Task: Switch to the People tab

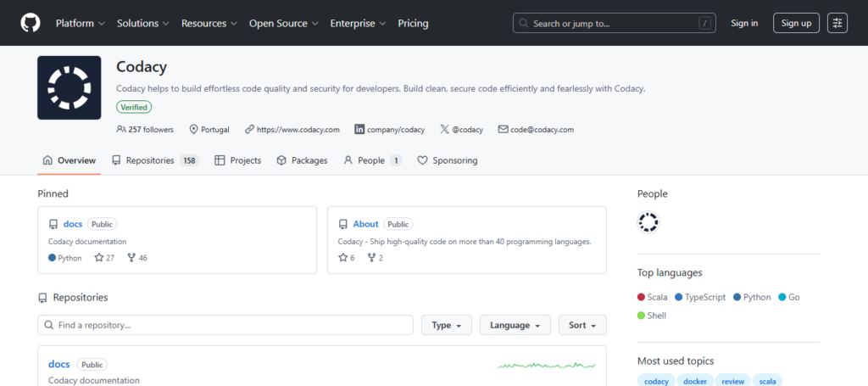Action: [373, 160]
